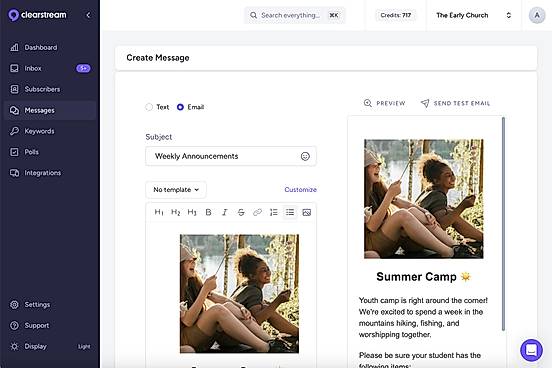Viewport: 552px width, 368px height.
Task: Click Send Test Email
Action: (456, 103)
